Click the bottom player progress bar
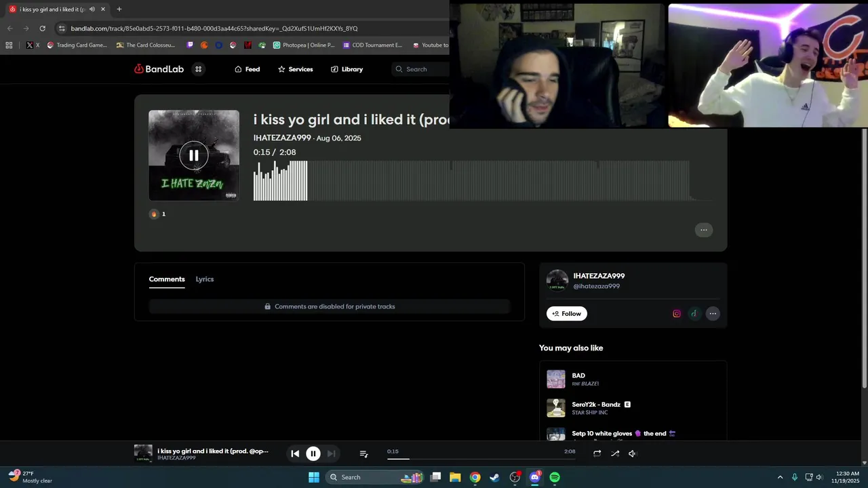The width and height of the screenshot is (868, 488). click(481, 459)
